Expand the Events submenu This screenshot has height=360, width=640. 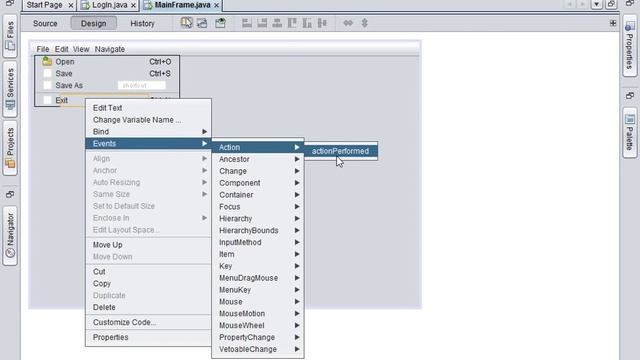tap(148, 143)
